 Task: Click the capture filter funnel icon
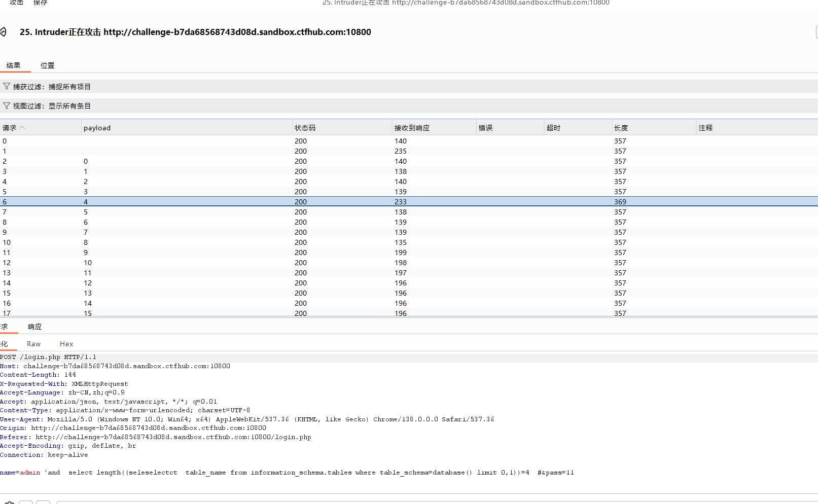pos(7,86)
